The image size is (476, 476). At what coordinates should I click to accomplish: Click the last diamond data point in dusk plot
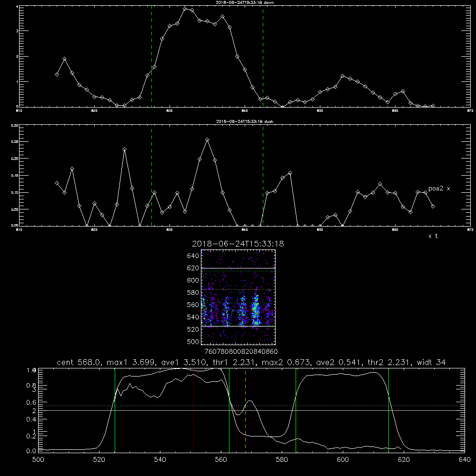(x=433, y=207)
